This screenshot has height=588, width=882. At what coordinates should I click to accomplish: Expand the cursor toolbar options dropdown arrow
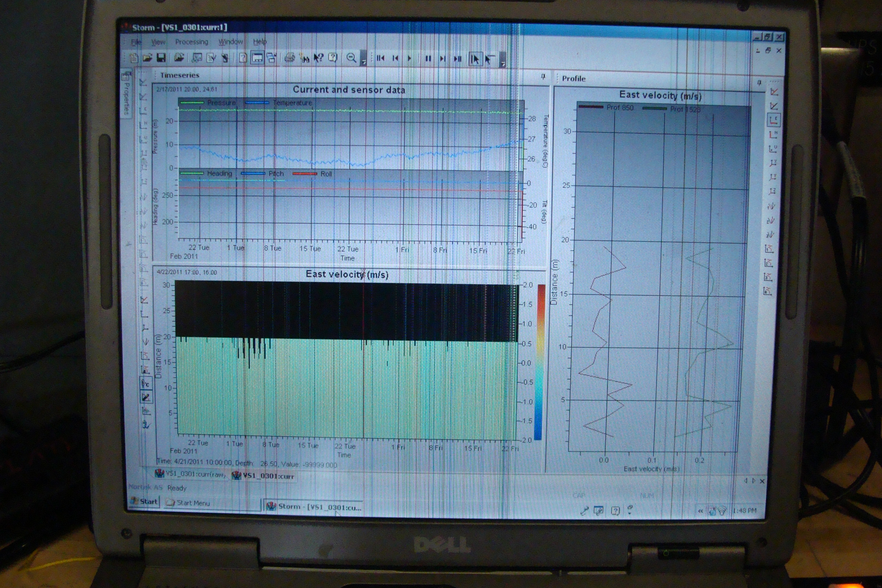coord(503,60)
